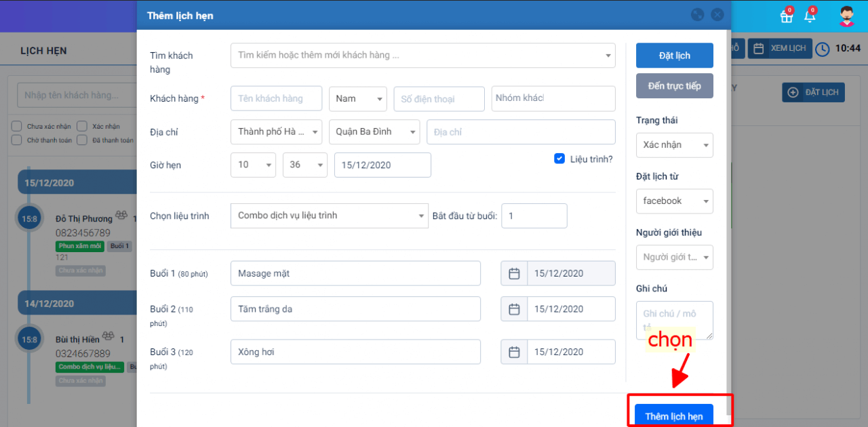Screen dimensions: 868x427
Task: Tick the Chưa xác nhận filter checkbox
Action: tap(16, 126)
